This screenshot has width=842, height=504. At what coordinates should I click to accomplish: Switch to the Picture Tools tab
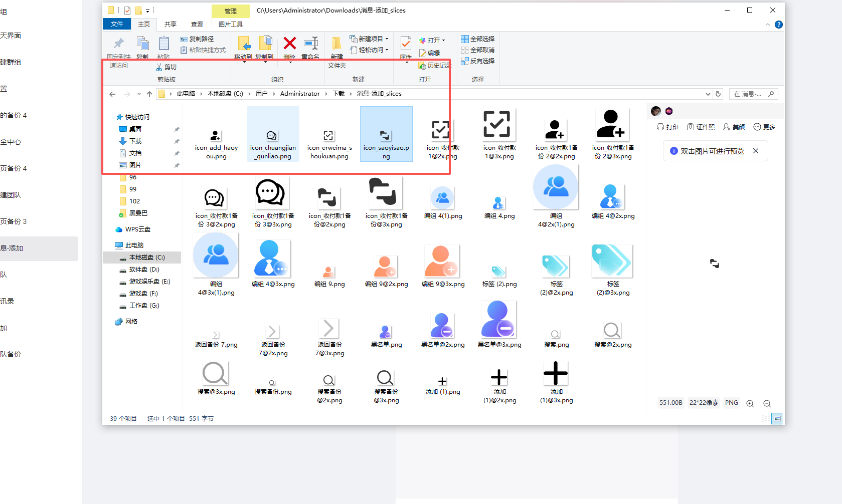(x=231, y=24)
